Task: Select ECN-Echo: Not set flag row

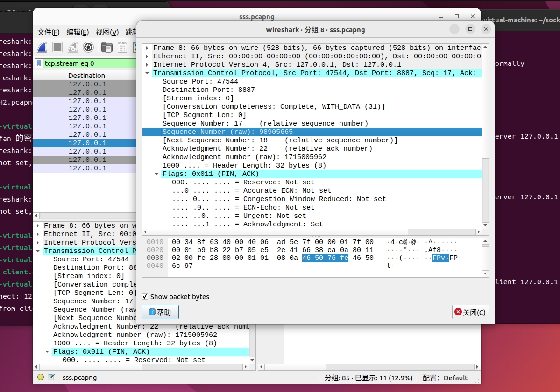Action: click(x=243, y=208)
